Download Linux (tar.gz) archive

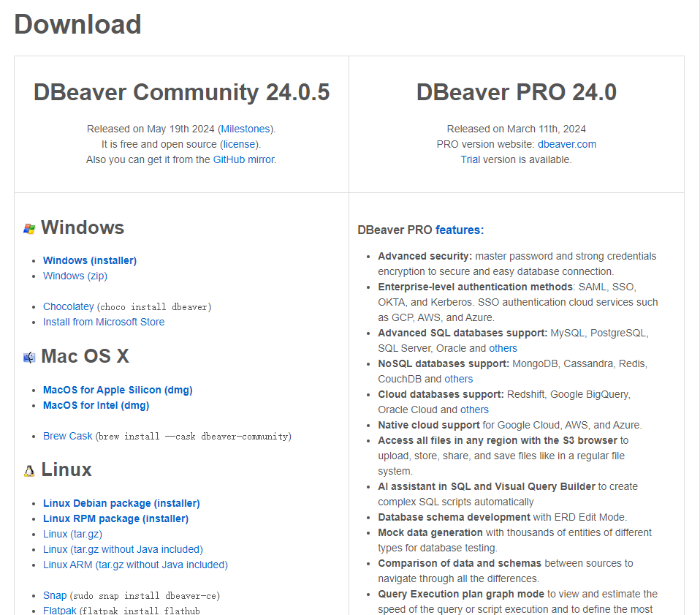click(x=72, y=534)
